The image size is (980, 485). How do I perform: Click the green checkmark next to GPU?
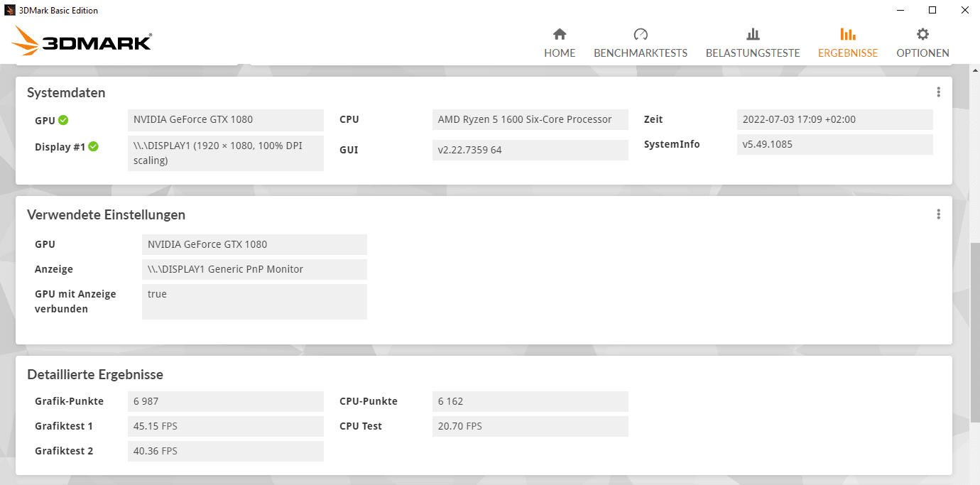click(x=63, y=120)
